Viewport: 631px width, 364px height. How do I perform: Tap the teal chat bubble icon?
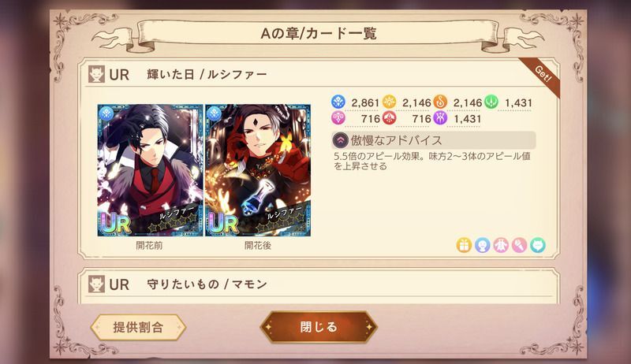538,245
